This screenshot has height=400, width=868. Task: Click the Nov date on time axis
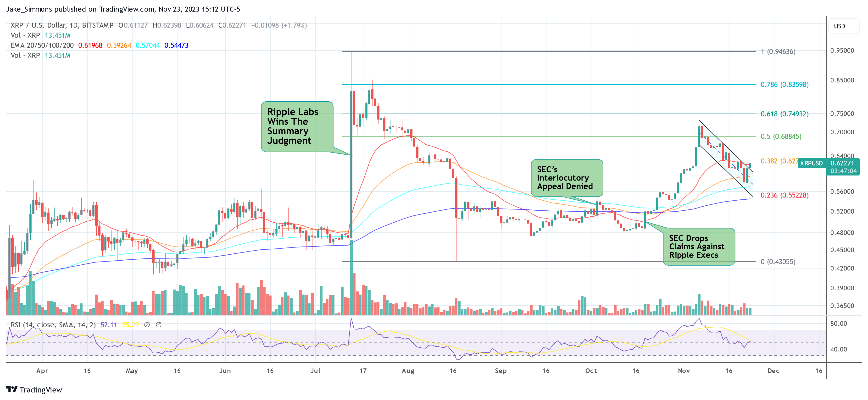tap(684, 371)
